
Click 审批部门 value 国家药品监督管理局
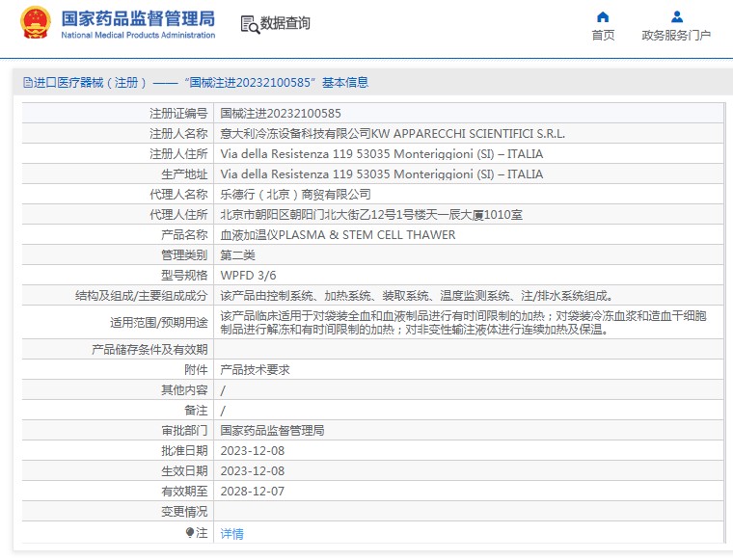(272, 431)
